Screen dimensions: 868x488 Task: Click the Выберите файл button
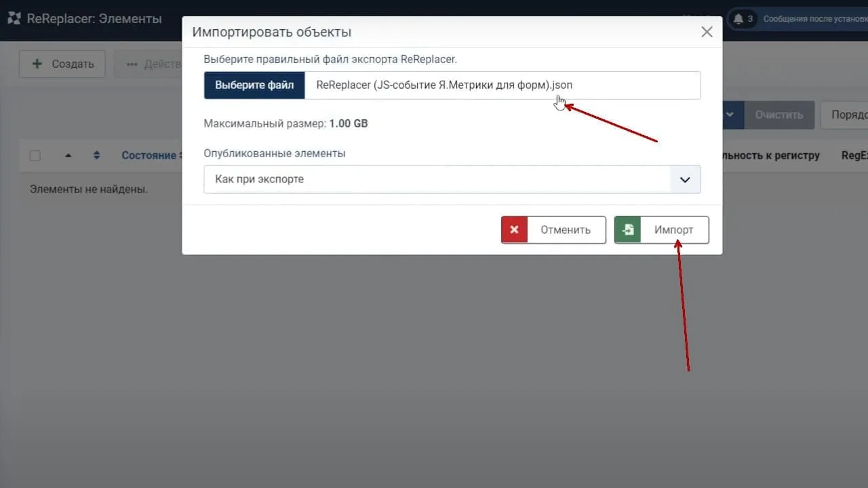(254, 85)
